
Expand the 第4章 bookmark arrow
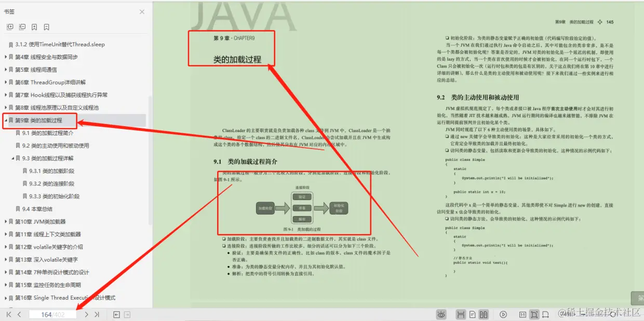[x=5, y=57]
